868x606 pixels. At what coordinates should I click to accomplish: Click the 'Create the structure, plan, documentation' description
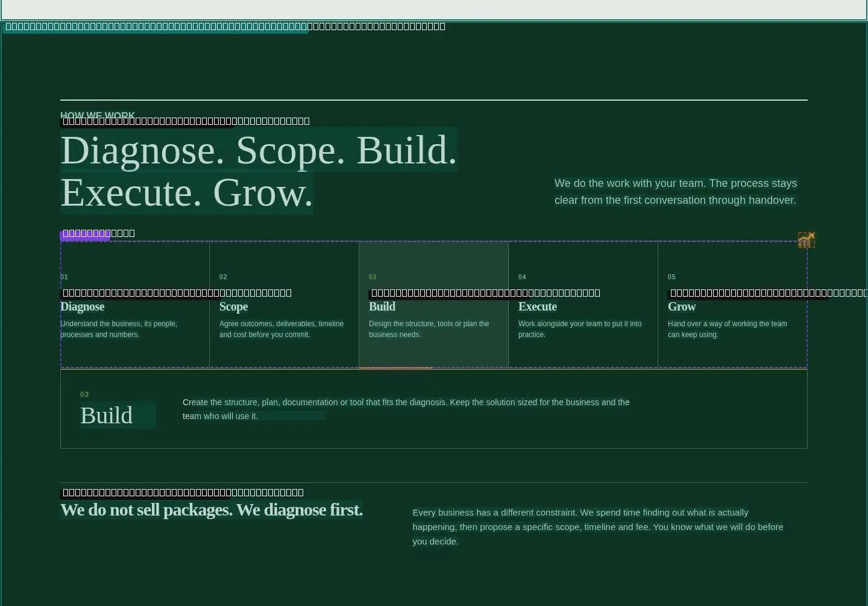coord(406,409)
